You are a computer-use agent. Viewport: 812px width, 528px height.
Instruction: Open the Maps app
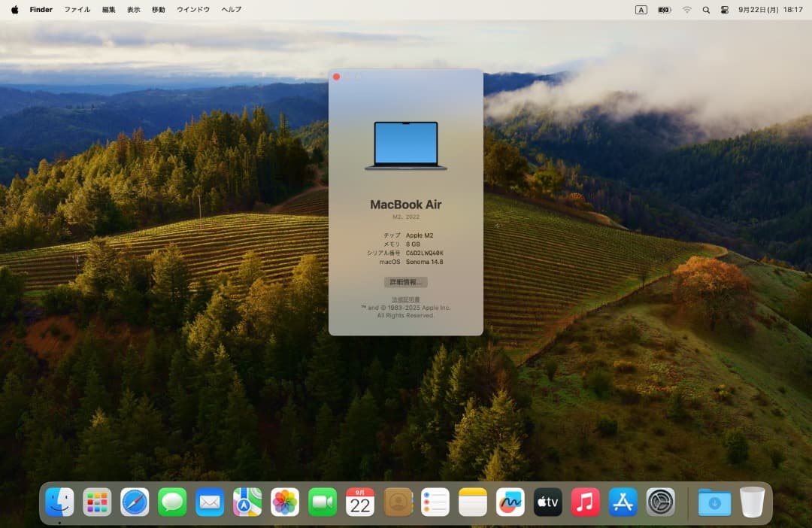247,501
